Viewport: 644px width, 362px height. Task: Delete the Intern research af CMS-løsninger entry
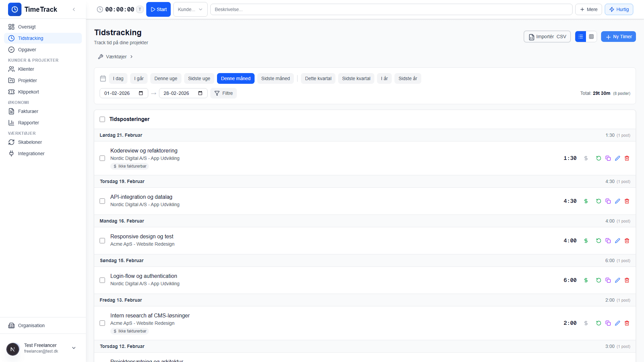click(x=627, y=323)
